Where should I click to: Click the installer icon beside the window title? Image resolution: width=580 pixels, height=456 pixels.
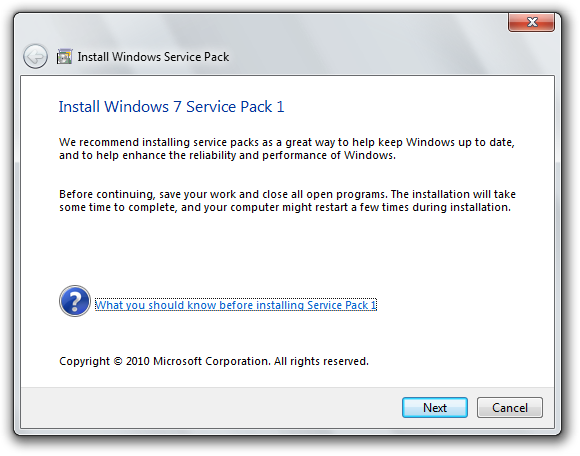64,57
